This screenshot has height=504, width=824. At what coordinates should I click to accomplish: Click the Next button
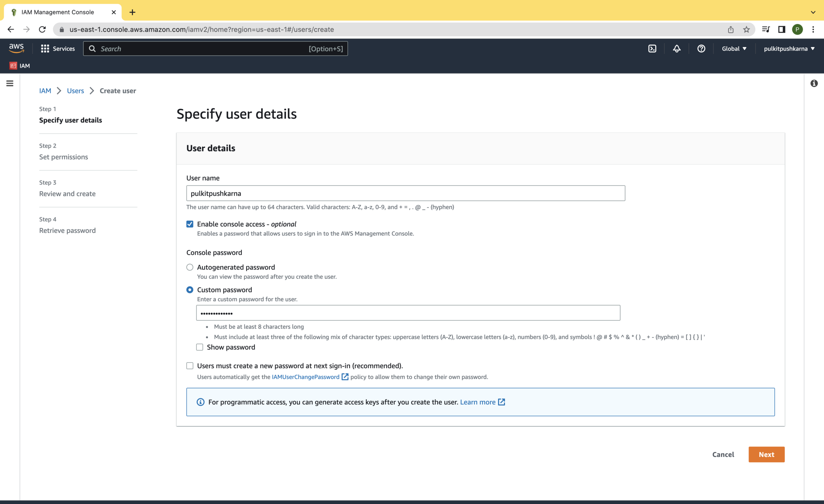point(766,454)
